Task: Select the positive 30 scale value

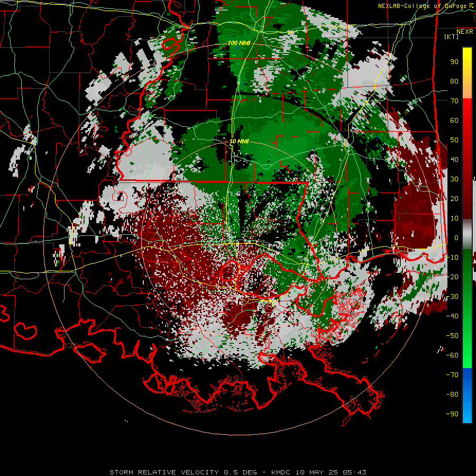Action: [454, 179]
